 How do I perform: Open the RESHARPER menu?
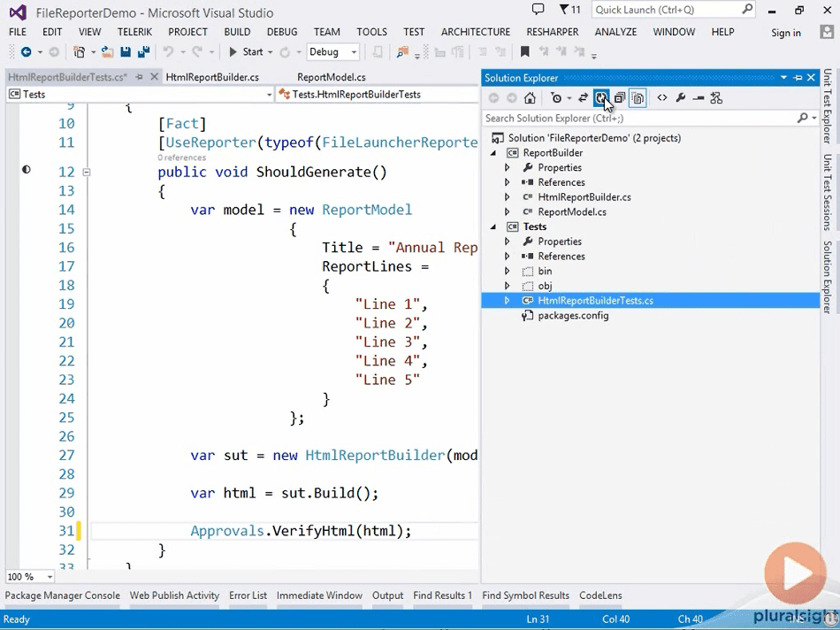click(553, 32)
